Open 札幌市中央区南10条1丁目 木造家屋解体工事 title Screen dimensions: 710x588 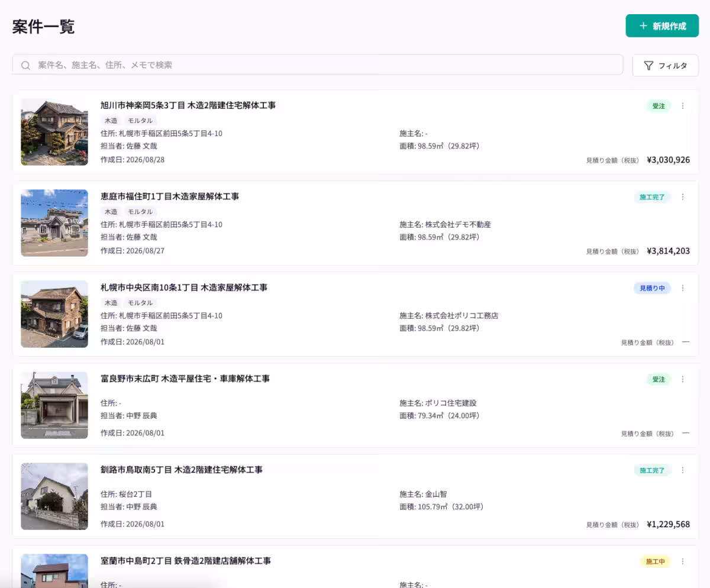pos(184,287)
